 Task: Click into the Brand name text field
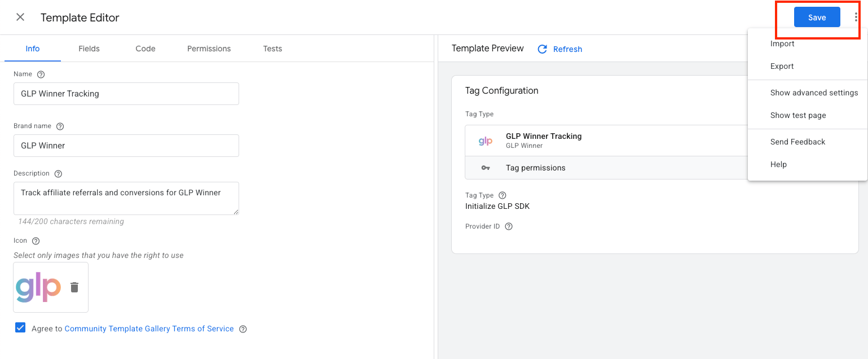click(126, 146)
